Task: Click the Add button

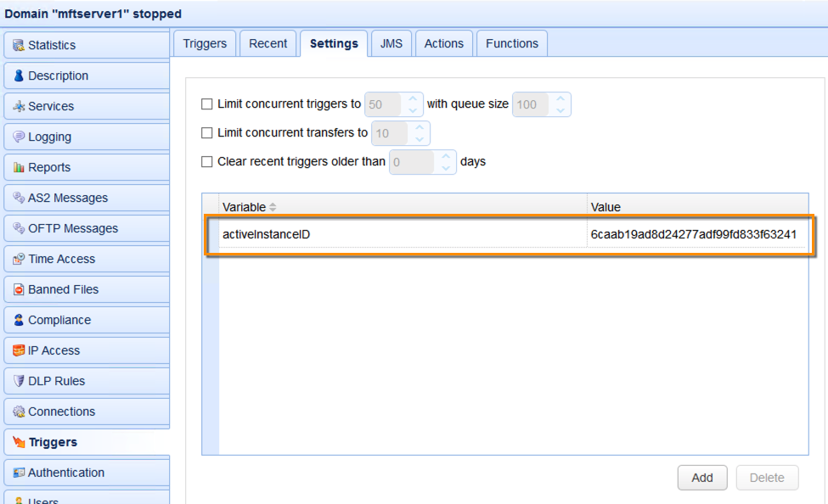Action: [701, 478]
